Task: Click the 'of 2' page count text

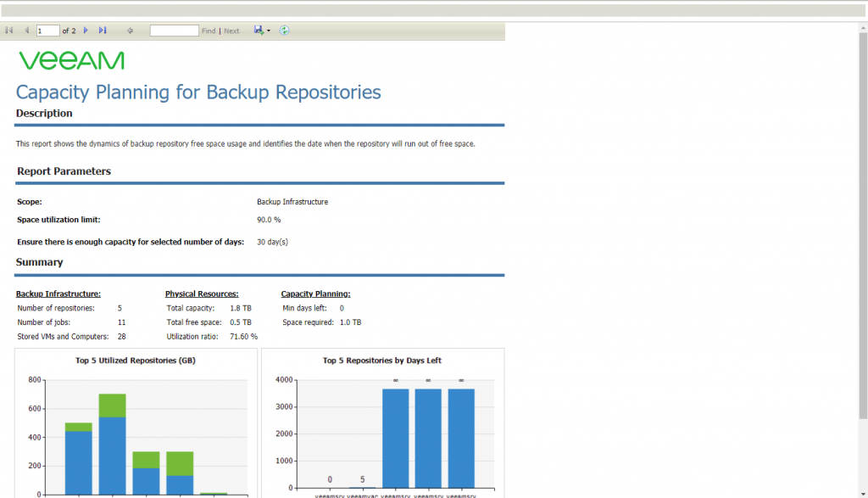Action: (70, 31)
